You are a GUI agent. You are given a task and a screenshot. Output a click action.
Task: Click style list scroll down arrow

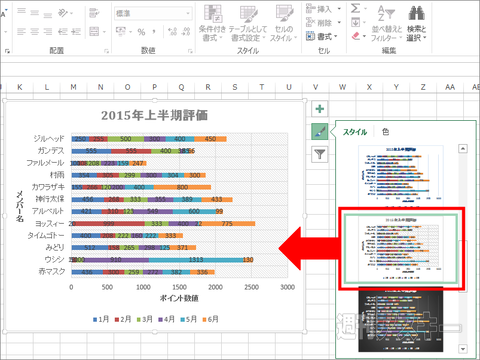coord(463,349)
